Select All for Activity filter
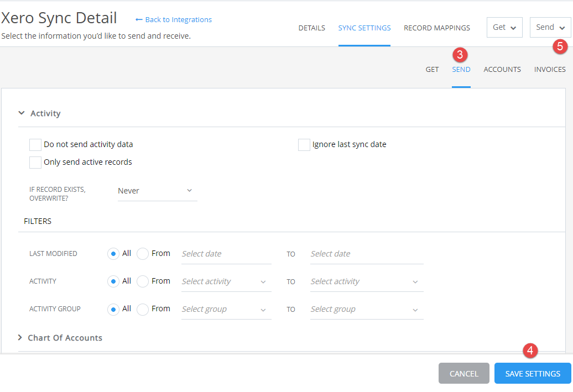 (113, 281)
